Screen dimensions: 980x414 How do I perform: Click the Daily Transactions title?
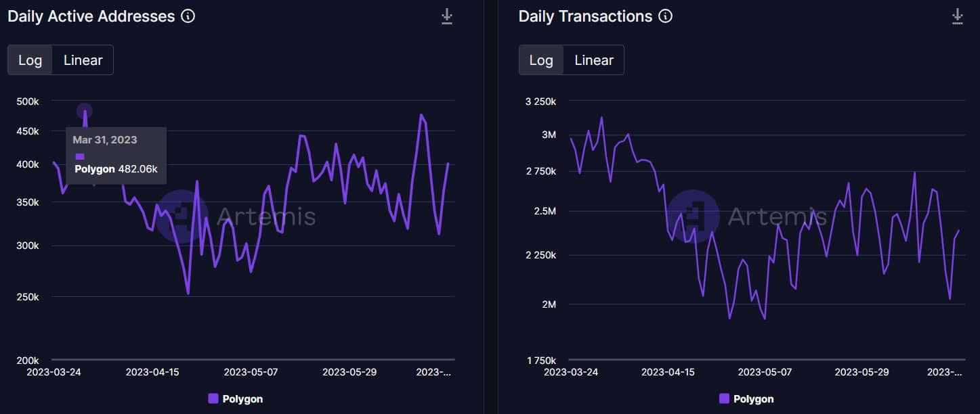pos(586,16)
